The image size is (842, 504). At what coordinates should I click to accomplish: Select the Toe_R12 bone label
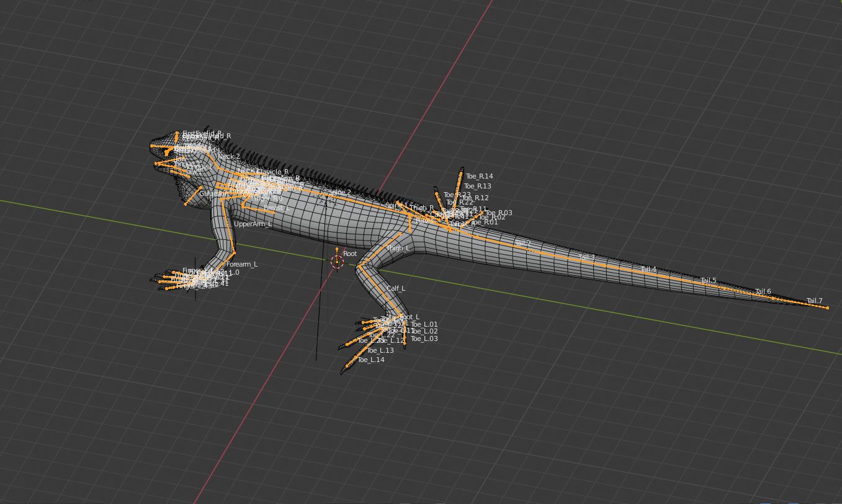click(x=475, y=198)
